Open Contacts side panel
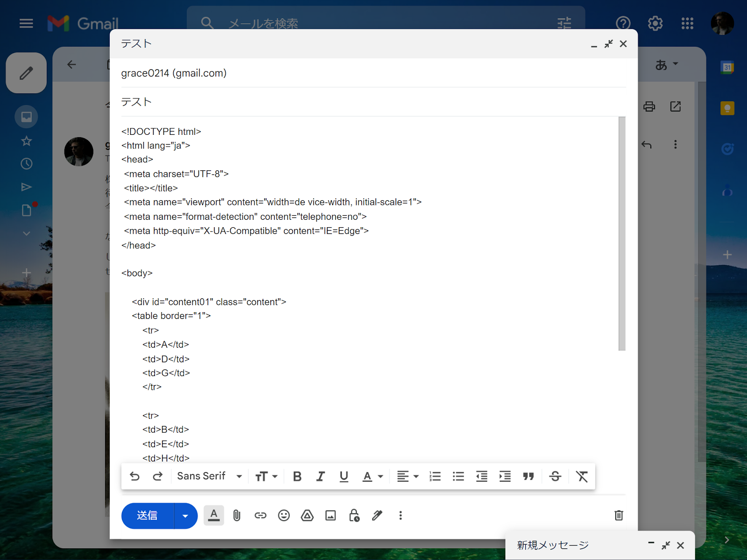 click(x=727, y=190)
